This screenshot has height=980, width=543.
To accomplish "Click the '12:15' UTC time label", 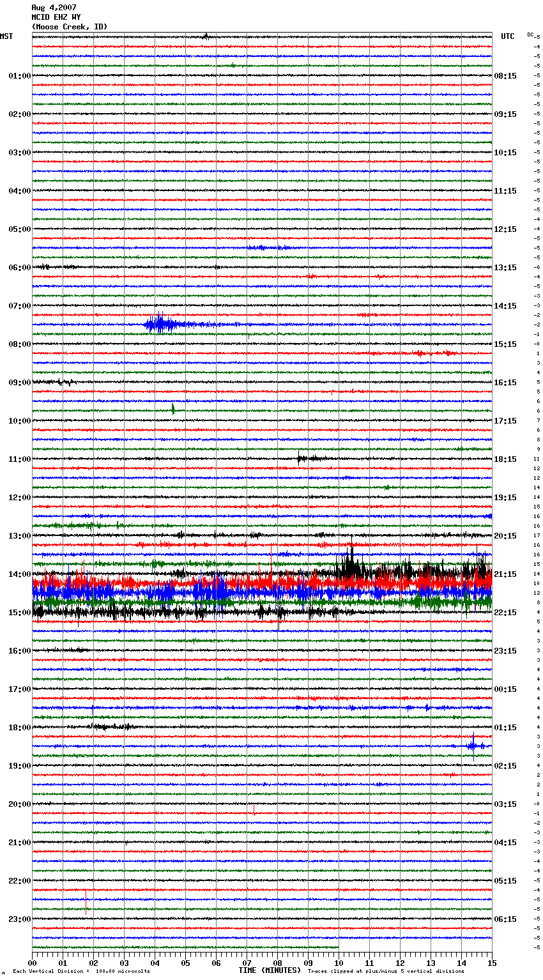I will click(505, 229).
